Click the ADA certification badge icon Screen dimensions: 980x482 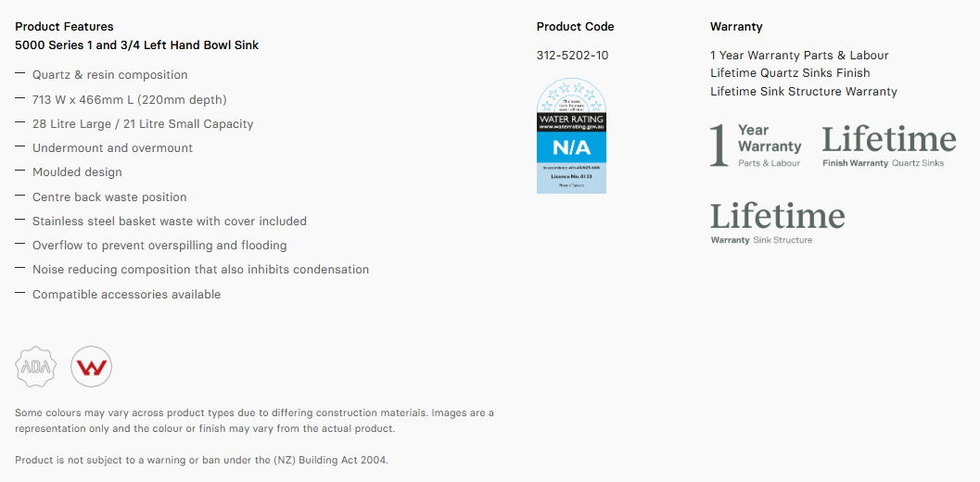(36, 367)
